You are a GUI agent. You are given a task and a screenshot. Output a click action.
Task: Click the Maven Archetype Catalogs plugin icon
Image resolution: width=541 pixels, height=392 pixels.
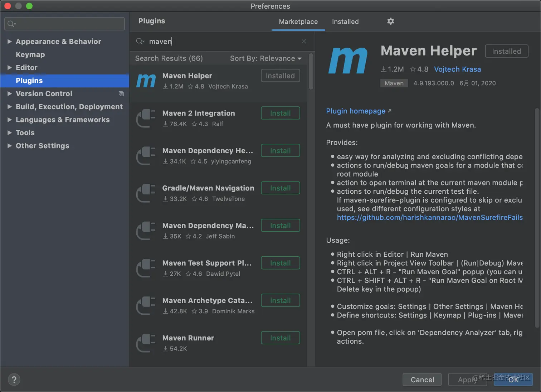tap(146, 306)
